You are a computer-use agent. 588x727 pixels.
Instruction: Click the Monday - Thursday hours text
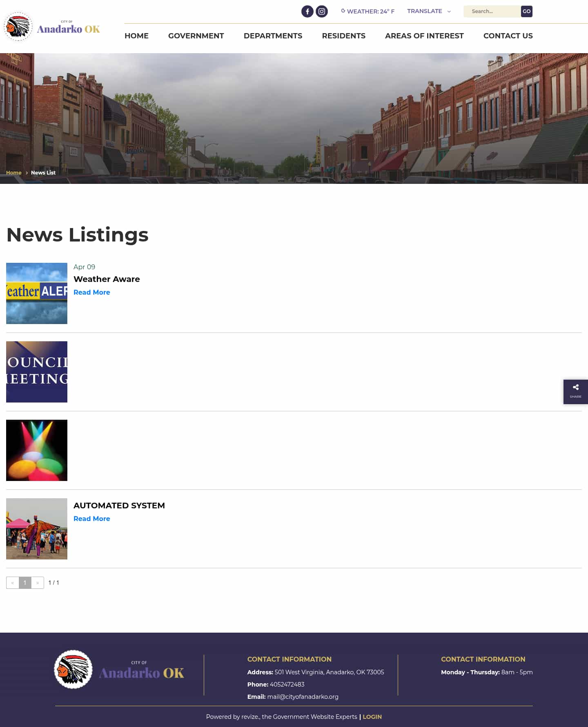pos(487,672)
